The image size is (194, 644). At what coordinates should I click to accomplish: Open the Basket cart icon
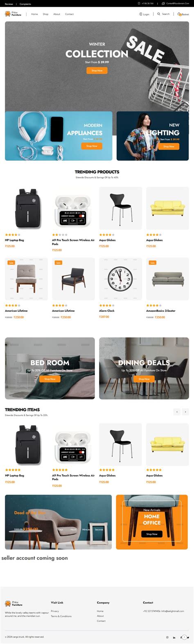[179, 14]
